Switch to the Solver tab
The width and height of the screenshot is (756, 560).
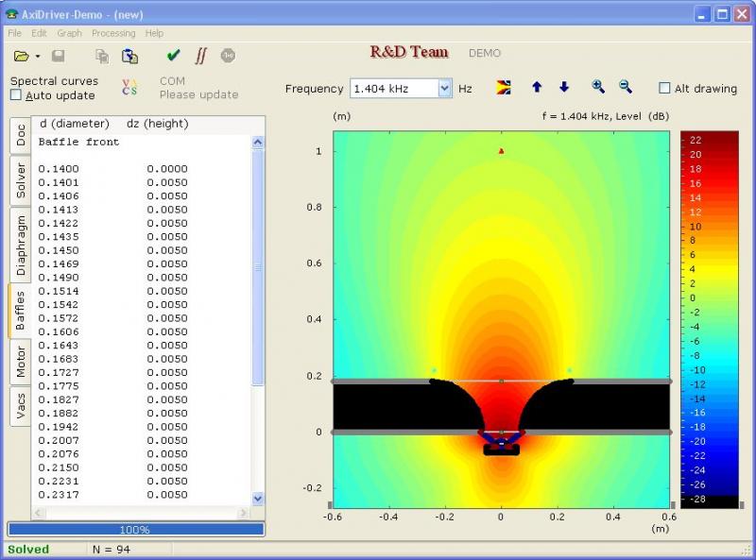click(x=20, y=180)
